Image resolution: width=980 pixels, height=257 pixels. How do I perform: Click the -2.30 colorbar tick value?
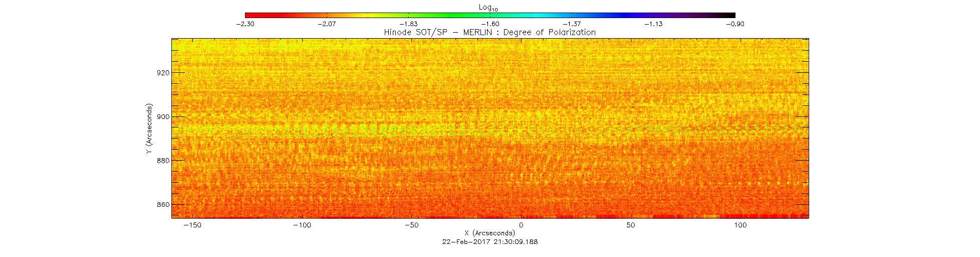245,24
